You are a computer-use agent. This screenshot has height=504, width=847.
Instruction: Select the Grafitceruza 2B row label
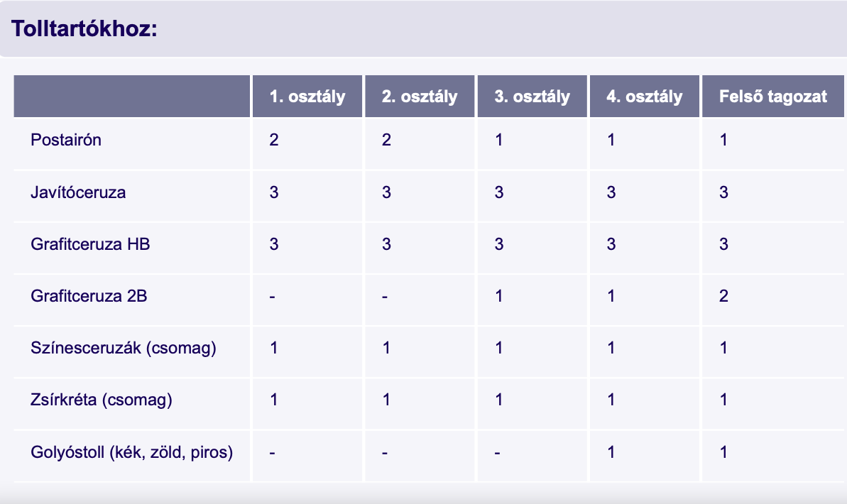click(89, 296)
